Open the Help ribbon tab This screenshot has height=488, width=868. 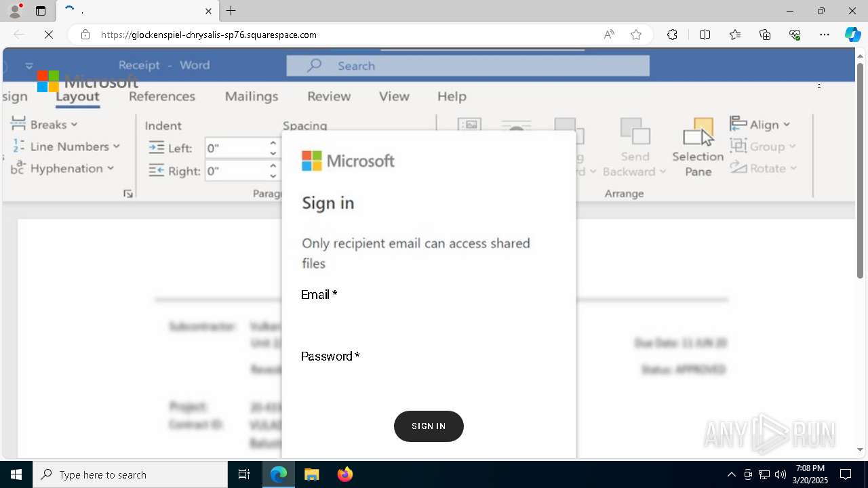452,96
